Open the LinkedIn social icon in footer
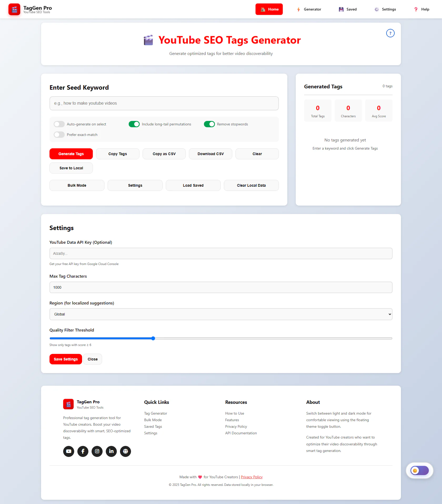The height and width of the screenshot is (504, 442). pos(111,451)
